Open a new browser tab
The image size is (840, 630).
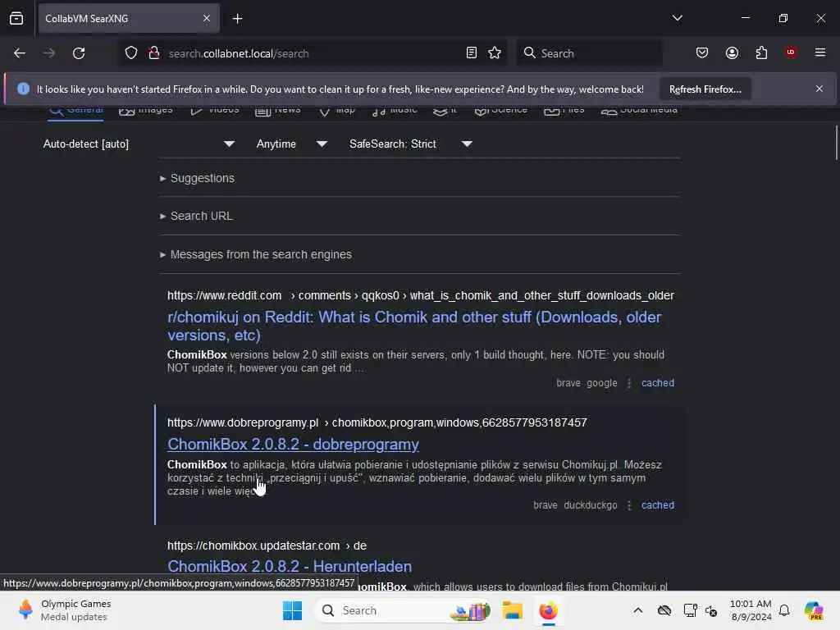[x=237, y=19]
